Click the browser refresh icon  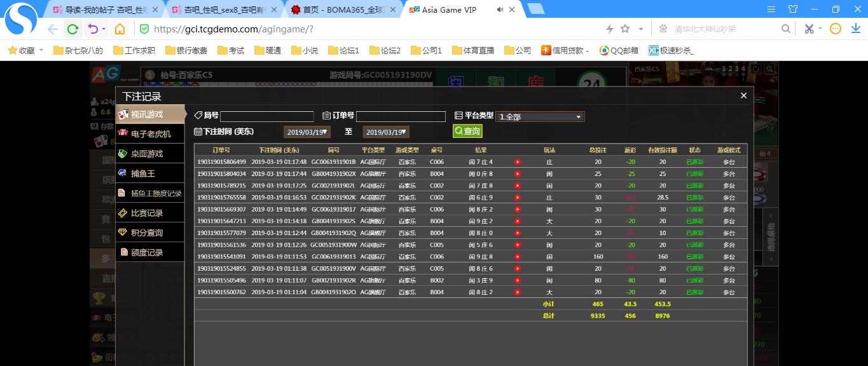[x=72, y=29]
